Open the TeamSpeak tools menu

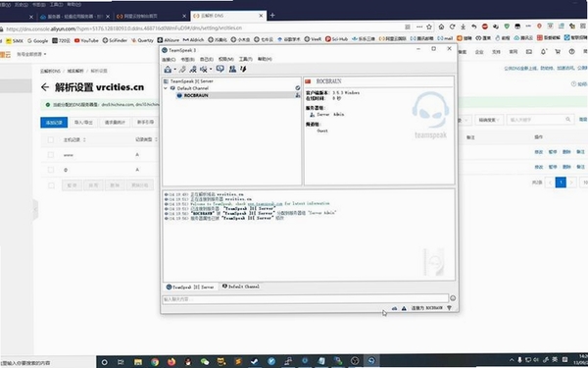pos(245,59)
